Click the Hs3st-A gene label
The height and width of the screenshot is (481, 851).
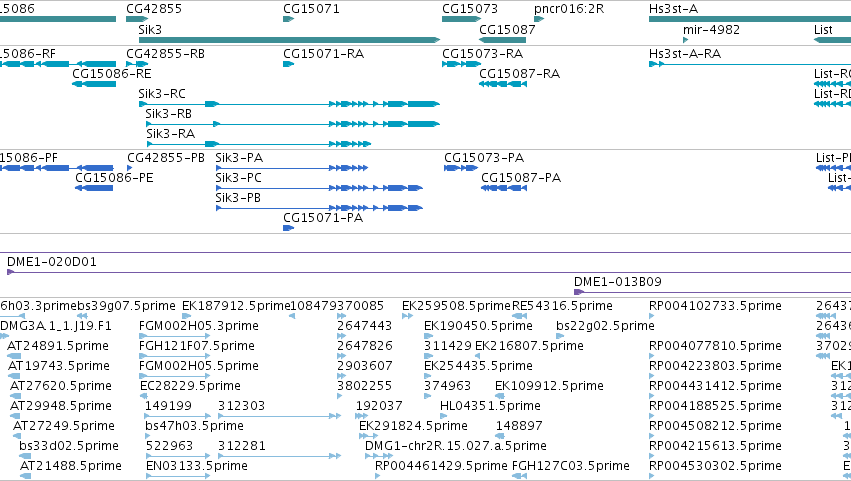(x=674, y=9)
